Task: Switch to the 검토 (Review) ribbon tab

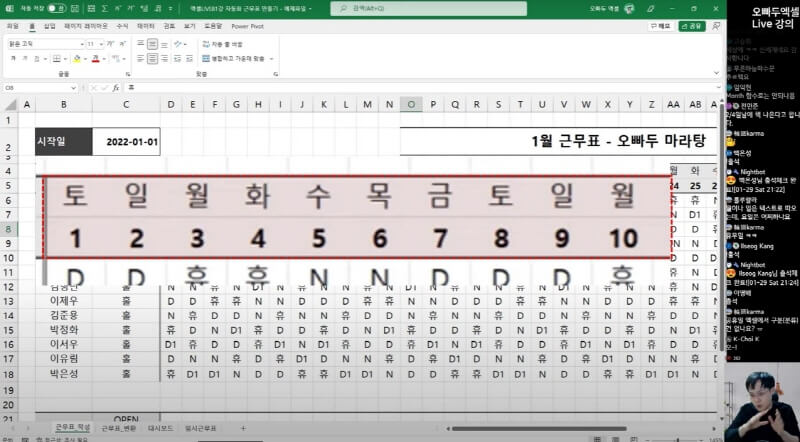Action: click(x=169, y=26)
